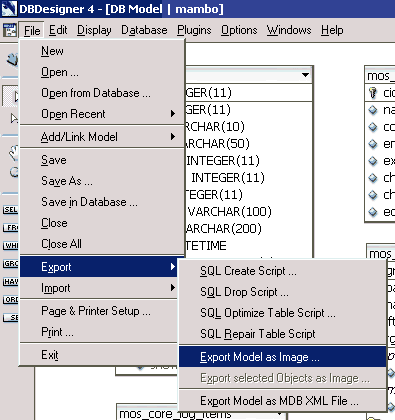Click the TEGER(11) column type text
Viewport: 395px width, 420px height.
tap(214, 194)
